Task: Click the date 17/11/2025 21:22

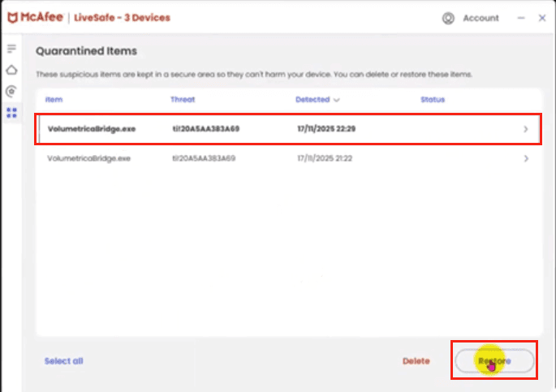Action: click(x=325, y=158)
